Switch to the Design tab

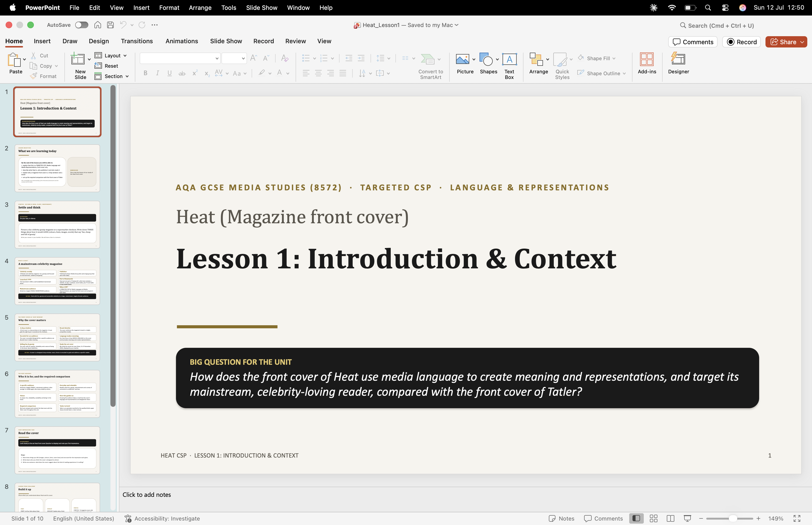[x=99, y=41]
